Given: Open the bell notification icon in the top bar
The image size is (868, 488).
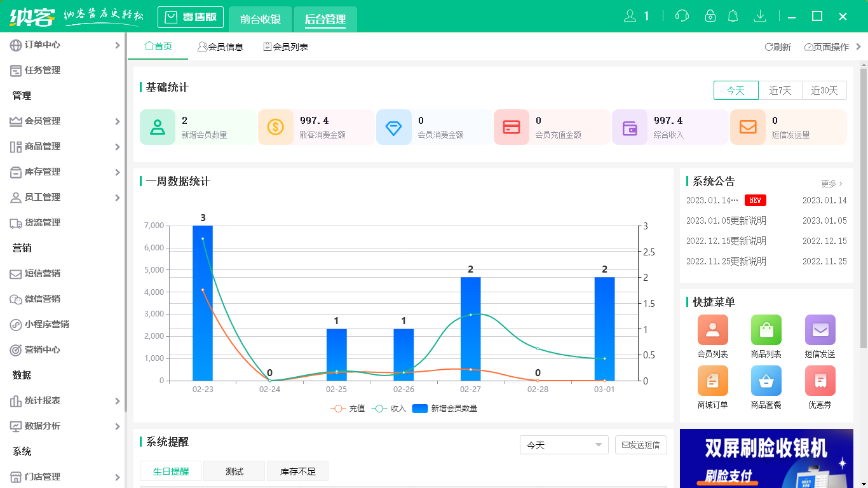Looking at the screenshot, I should [733, 15].
